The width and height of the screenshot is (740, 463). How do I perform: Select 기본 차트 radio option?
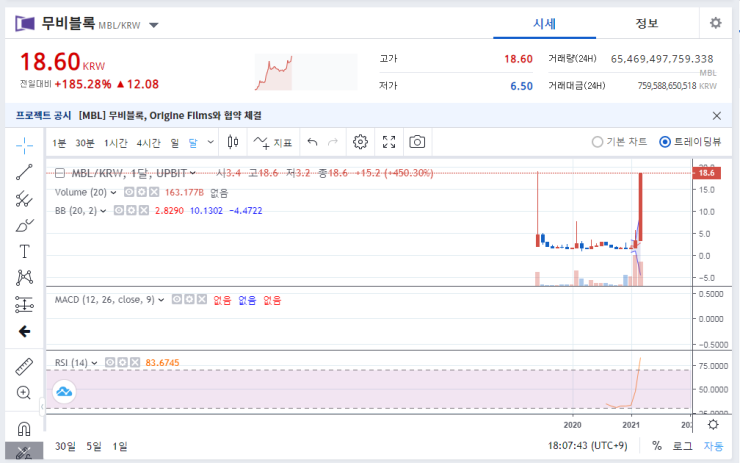click(x=619, y=142)
